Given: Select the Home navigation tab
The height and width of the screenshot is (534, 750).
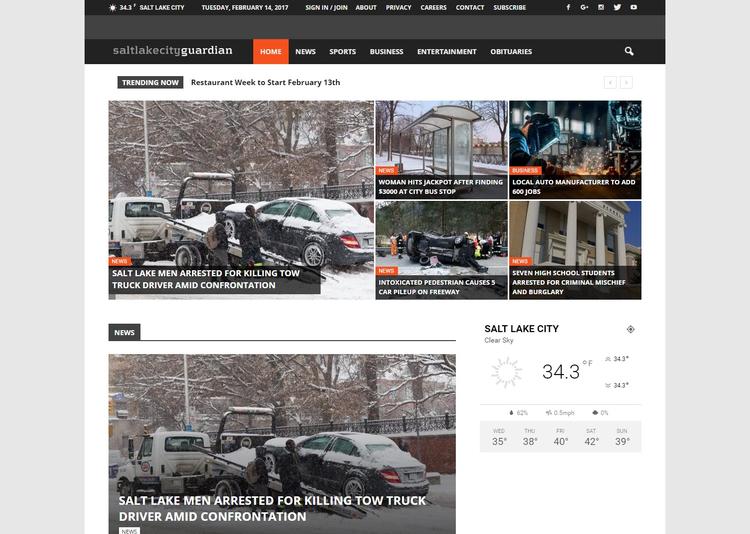Looking at the screenshot, I should coord(270,51).
